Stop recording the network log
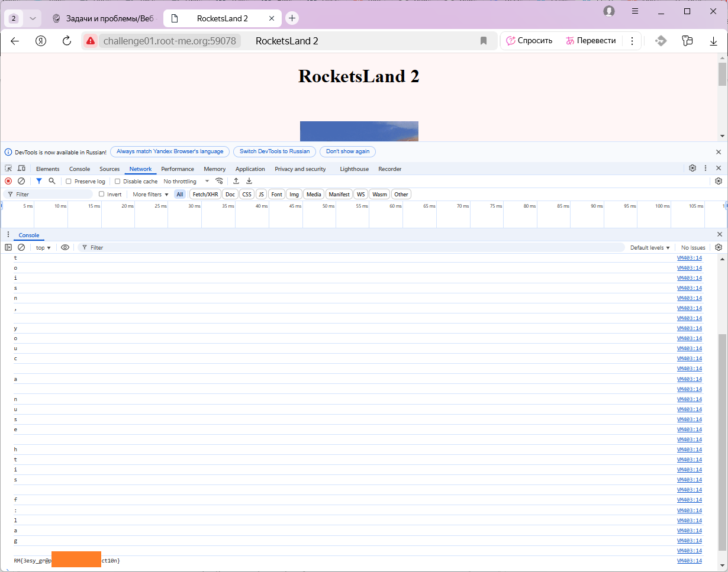This screenshot has width=728, height=572. pyautogui.click(x=8, y=181)
